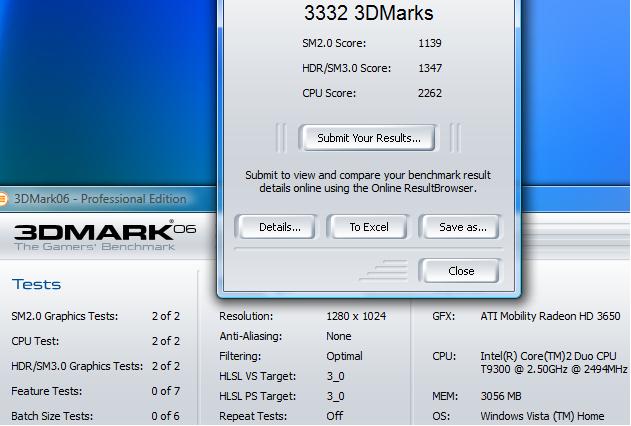Click the CPU value Intel Core 2 Duo T9300
The image size is (631, 426).
click(x=554, y=362)
